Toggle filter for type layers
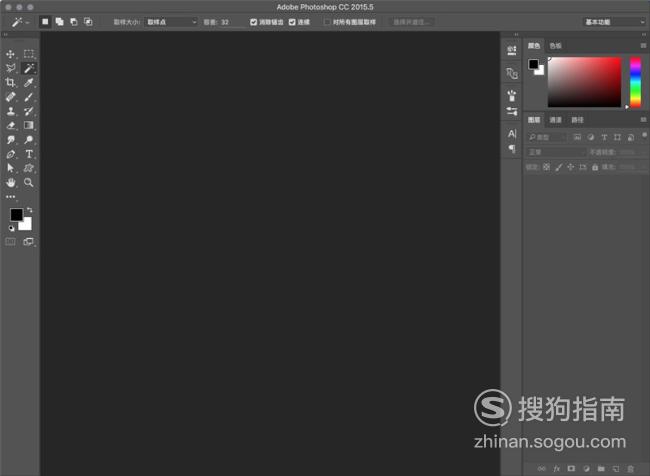This screenshot has width=650, height=476. tap(604, 137)
